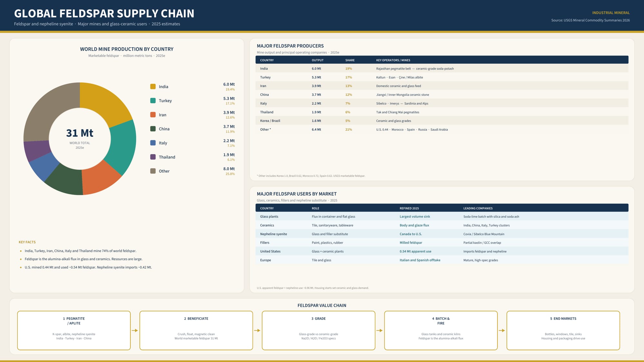The image size is (644, 362).
Task: Click the India legend color swatch
Action: [x=153, y=86]
